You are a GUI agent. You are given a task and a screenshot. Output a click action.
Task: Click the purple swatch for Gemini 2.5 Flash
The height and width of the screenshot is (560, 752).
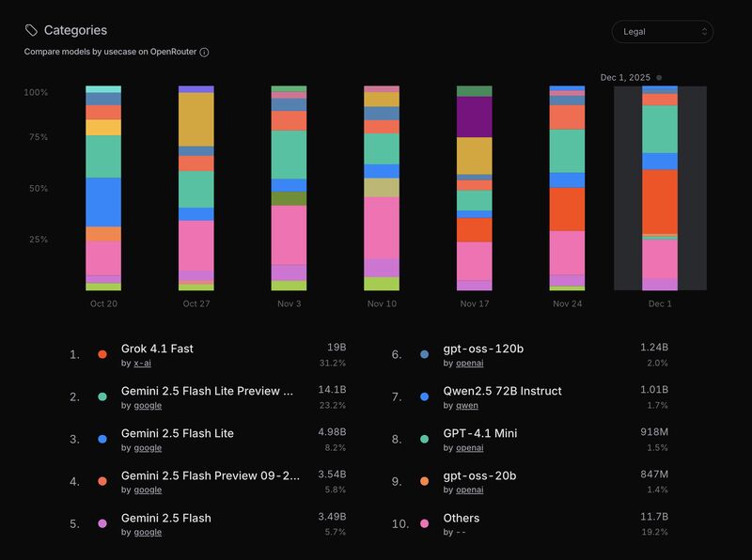point(102,523)
